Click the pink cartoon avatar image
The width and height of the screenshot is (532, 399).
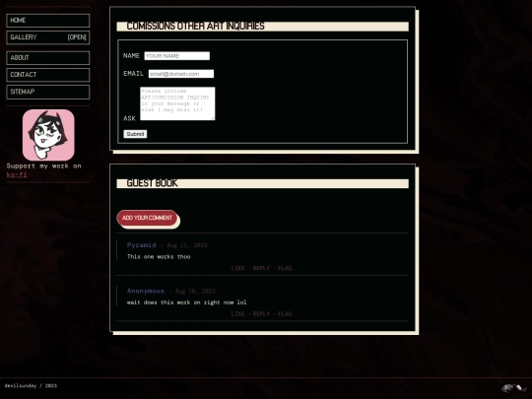[48, 135]
